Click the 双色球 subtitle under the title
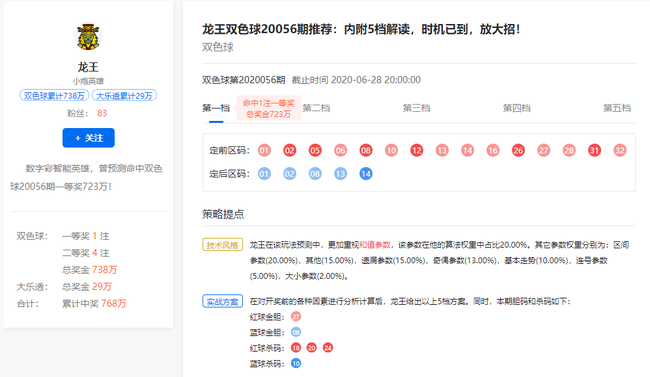The width and height of the screenshot is (650, 377). 218,47
